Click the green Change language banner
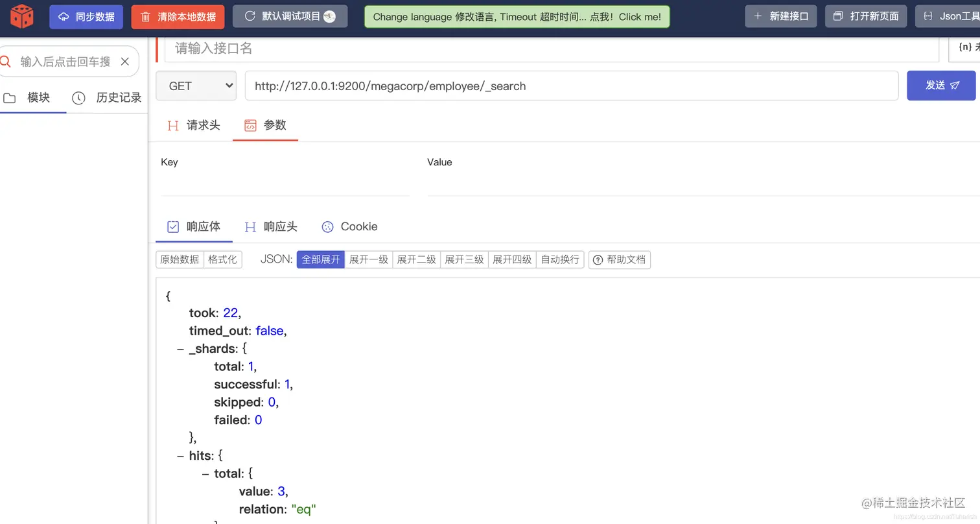This screenshot has height=524, width=980. pos(517,17)
